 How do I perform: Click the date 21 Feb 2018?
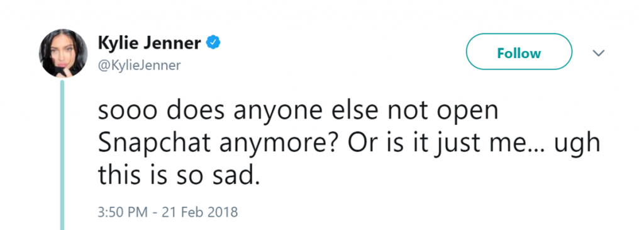point(199,212)
